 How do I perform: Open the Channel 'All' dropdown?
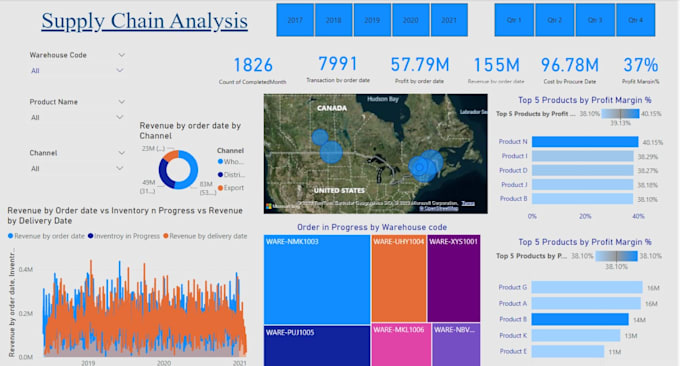point(120,168)
